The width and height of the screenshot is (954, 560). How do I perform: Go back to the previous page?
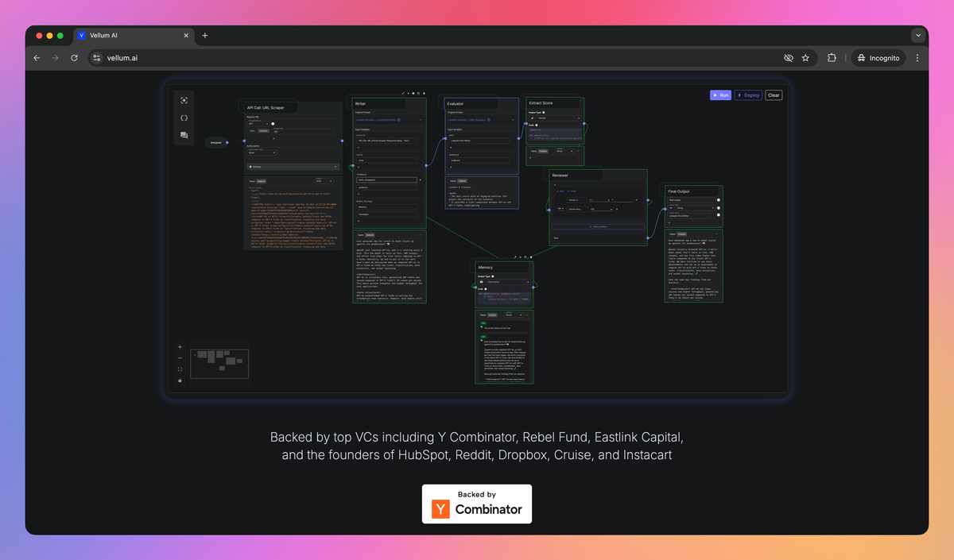click(x=37, y=58)
